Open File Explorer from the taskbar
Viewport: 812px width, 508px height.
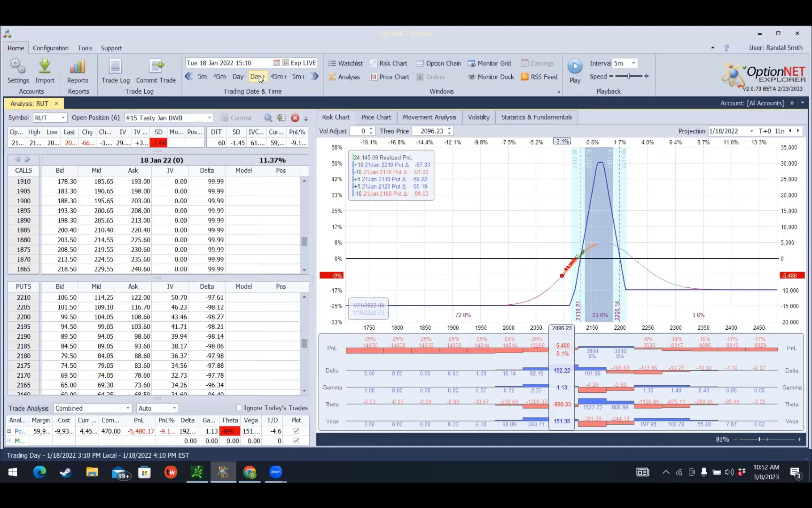pyautogui.click(x=92, y=472)
